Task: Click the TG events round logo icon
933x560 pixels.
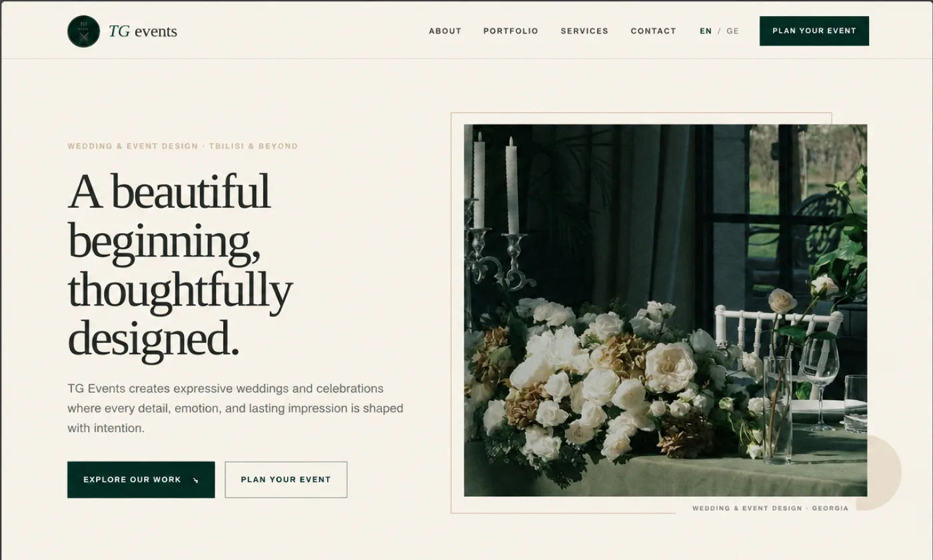Action: point(83,31)
